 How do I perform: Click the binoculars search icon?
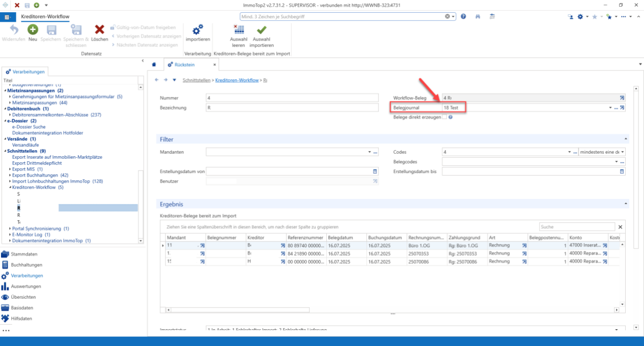coord(478,17)
